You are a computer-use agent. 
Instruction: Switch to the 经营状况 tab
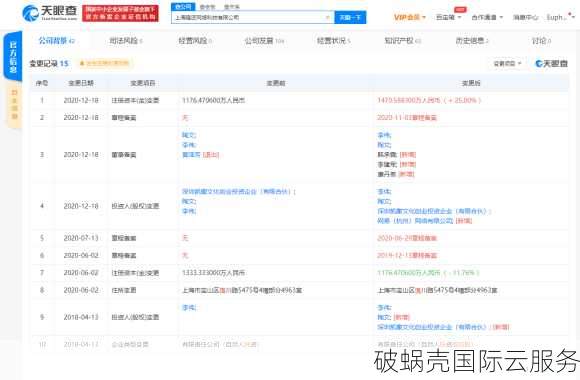pos(333,41)
